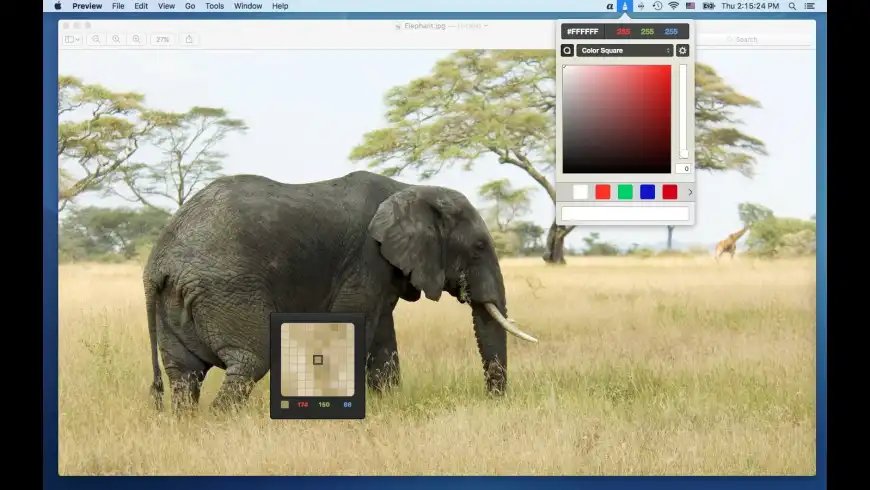Select the blue color swatch

tap(647, 192)
